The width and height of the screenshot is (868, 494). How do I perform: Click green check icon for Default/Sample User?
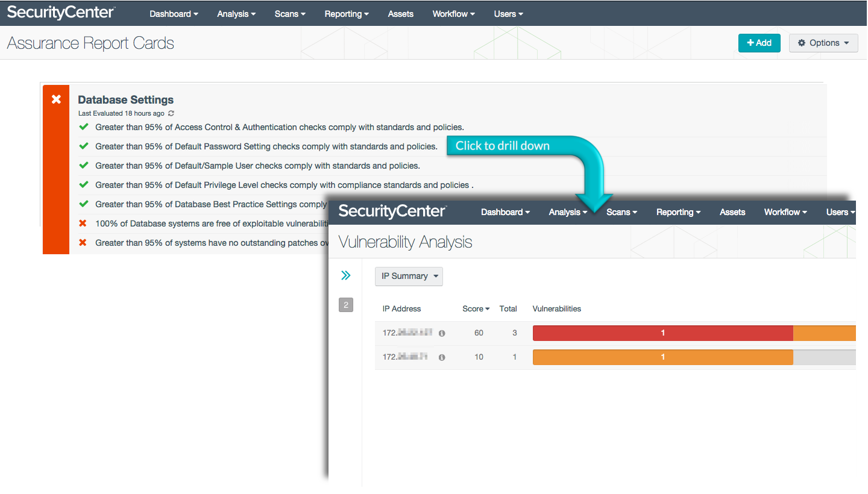pos(83,166)
